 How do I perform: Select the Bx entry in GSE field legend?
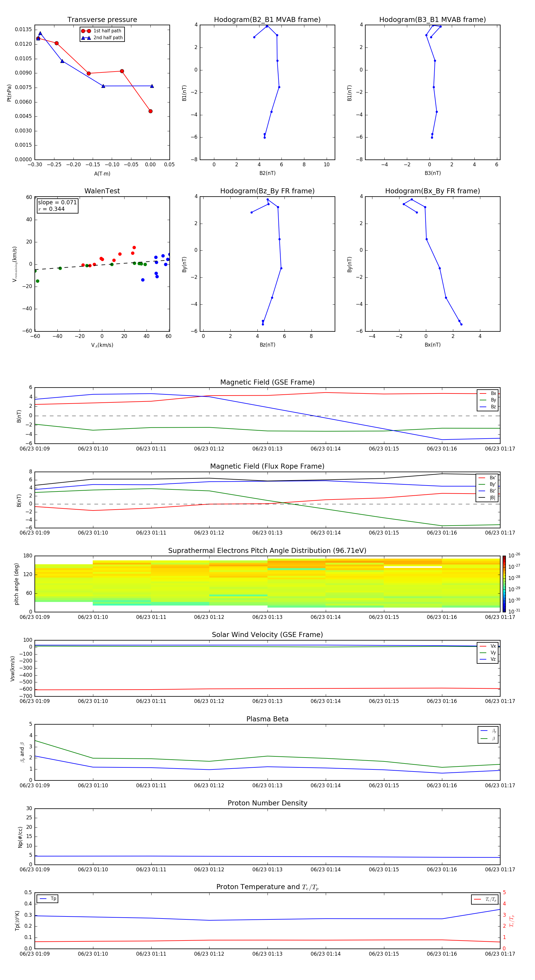click(488, 393)
